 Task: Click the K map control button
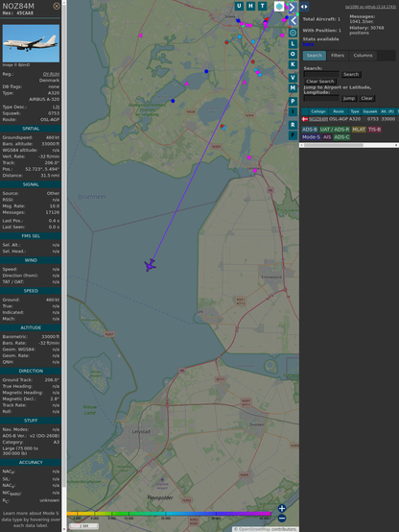point(293,64)
